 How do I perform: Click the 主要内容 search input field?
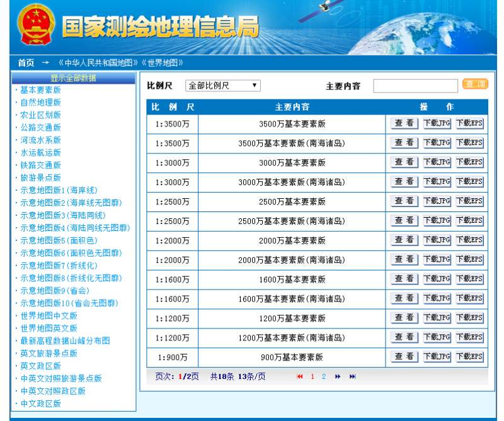(x=415, y=86)
